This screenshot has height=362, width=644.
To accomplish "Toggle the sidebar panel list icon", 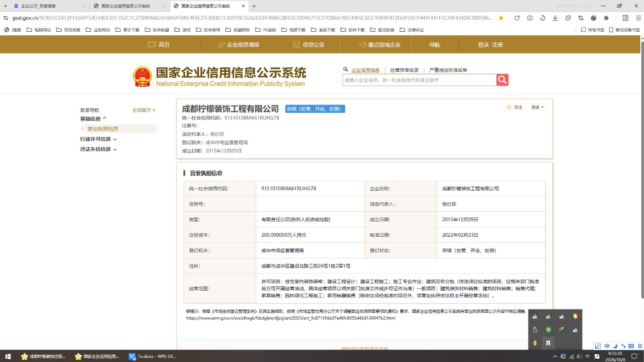I will tap(625, 18).
